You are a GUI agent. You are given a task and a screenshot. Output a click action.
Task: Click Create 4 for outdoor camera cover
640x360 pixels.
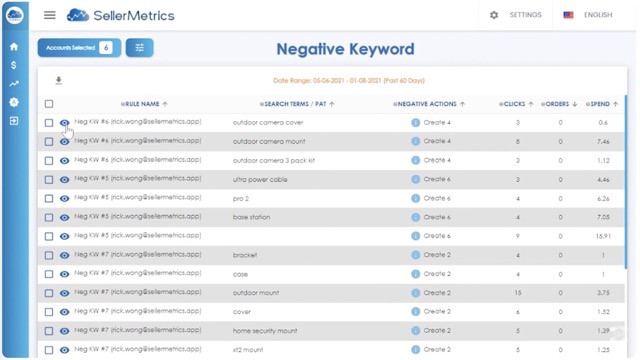pyautogui.click(x=437, y=122)
